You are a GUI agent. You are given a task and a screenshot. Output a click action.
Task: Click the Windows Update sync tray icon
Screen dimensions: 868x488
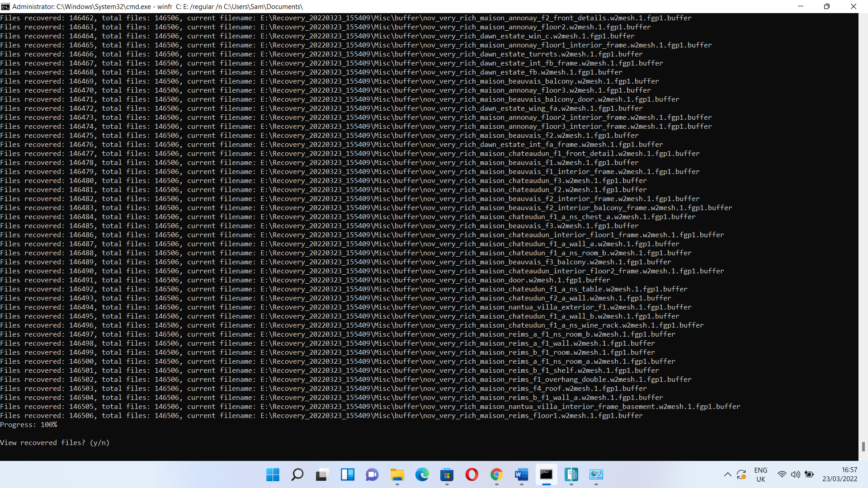point(741,474)
